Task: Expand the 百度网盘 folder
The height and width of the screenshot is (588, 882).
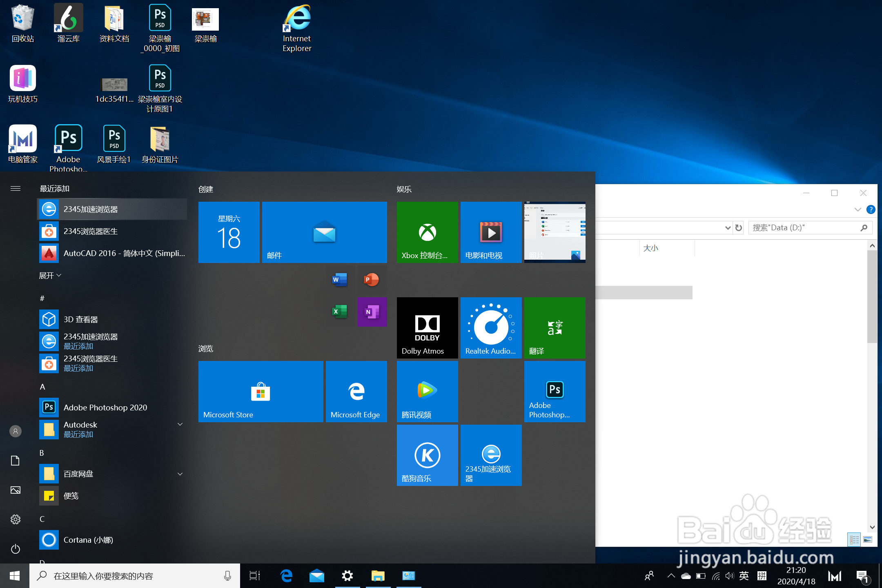Action: pos(112,474)
